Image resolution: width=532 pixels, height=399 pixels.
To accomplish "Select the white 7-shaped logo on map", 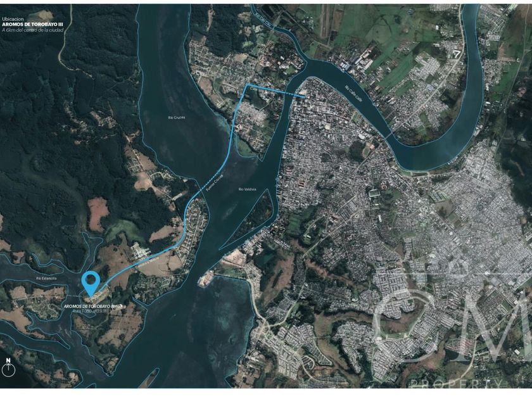I will (x=457, y=54).
